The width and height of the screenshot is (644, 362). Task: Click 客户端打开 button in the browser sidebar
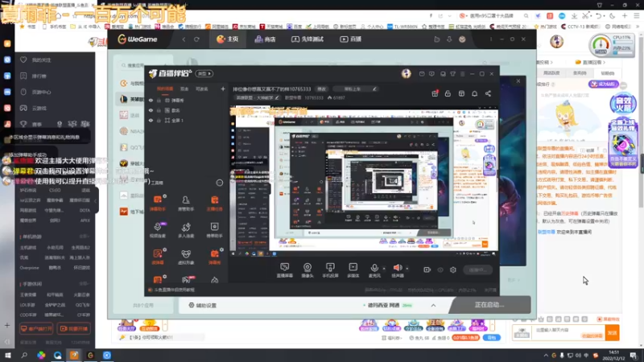tap(36, 328)
